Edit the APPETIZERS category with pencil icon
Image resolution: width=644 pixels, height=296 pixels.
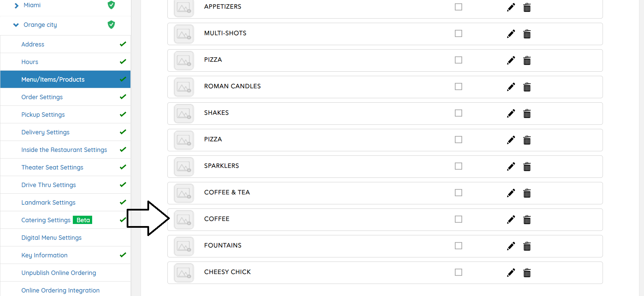(x=511, y=7)
